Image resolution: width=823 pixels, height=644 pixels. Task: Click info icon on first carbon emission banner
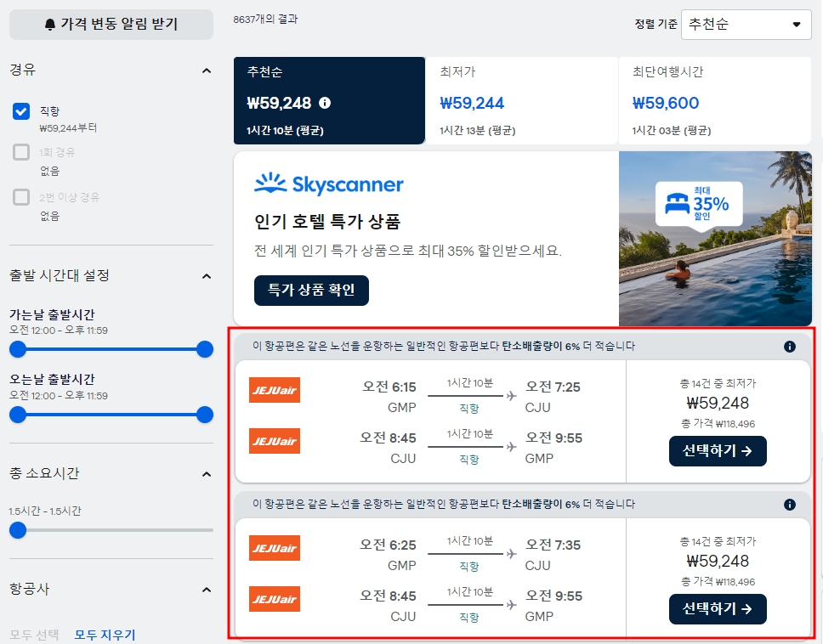click(789, 347)
